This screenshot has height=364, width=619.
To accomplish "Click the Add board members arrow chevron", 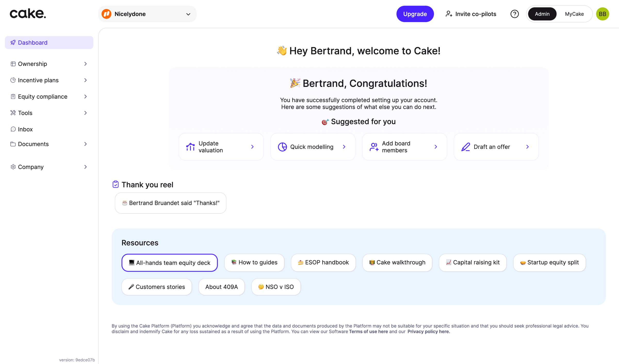I will coord(436,147).
